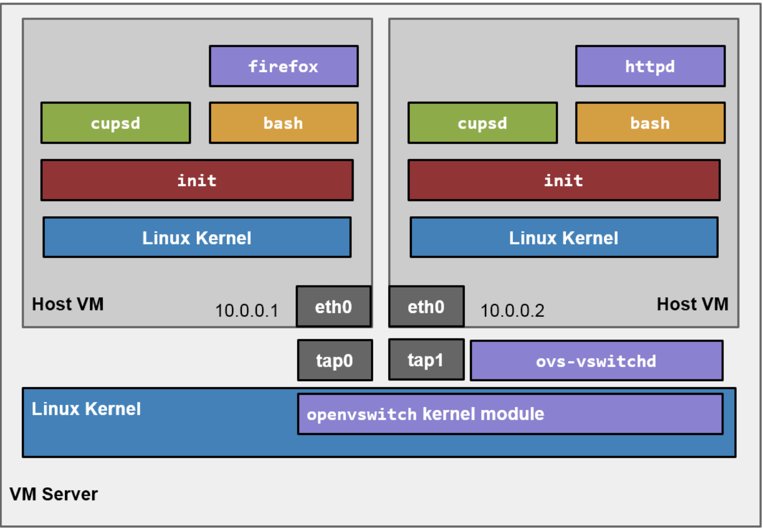
Task: Select the right VM's Linux Kernel box
Action: 564,238
